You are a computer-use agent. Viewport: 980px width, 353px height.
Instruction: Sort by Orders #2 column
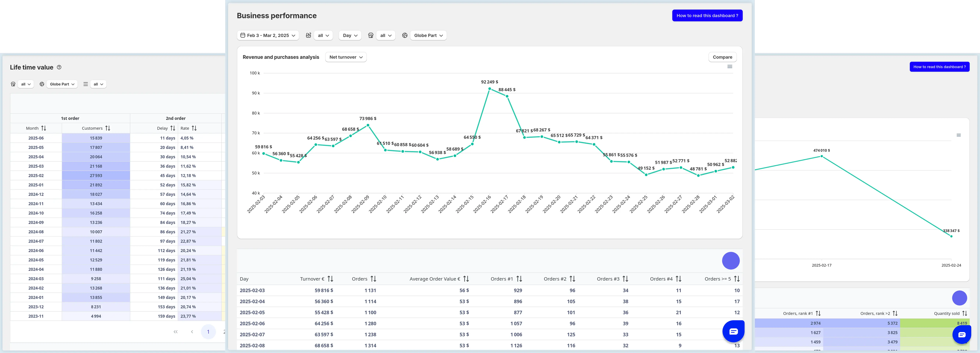(572, 279)
